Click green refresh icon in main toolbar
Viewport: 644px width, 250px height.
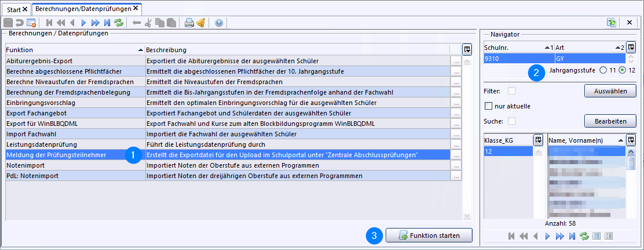(x=118, y=23)
